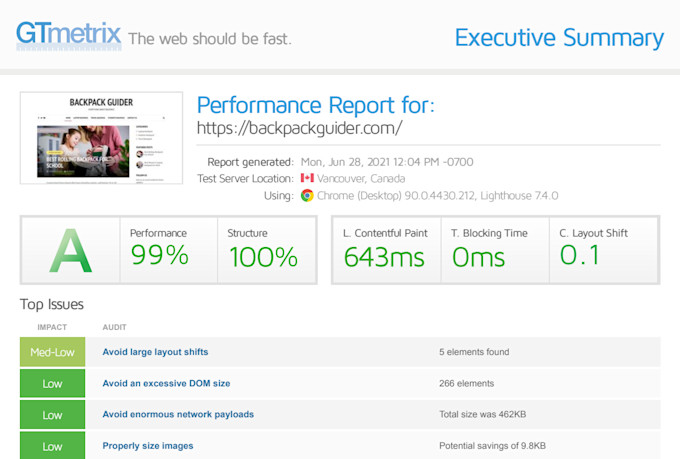Open the Backpack Guider site thumbnail
The image size is (680, 459).
click(x=101, y=138)
